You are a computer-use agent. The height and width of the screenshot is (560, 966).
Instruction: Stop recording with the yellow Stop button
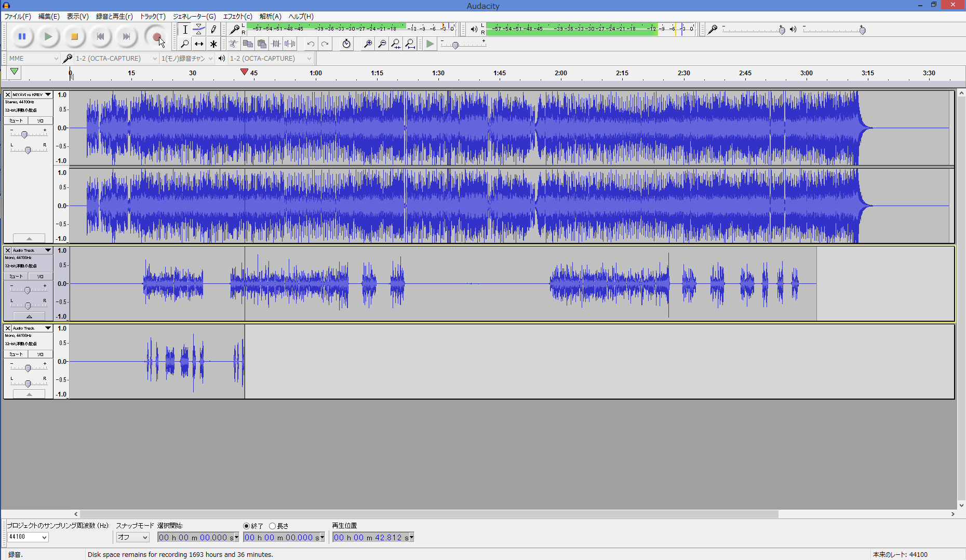point(74,36)
